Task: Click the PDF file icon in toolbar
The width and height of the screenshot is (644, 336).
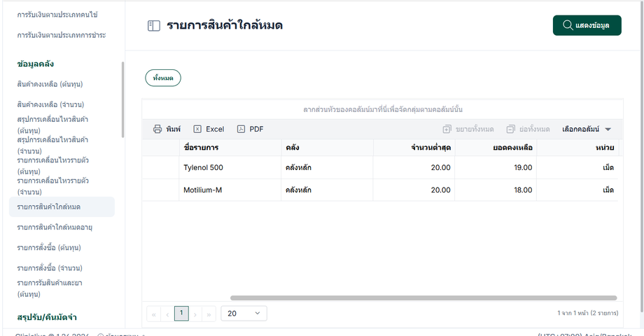Action: click(x=241, y=129)
